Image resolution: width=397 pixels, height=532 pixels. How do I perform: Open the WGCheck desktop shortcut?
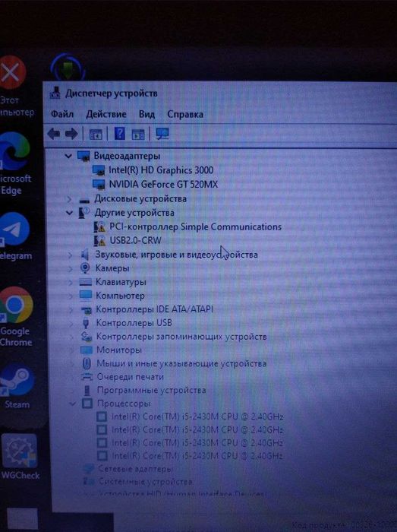(19, 456)
